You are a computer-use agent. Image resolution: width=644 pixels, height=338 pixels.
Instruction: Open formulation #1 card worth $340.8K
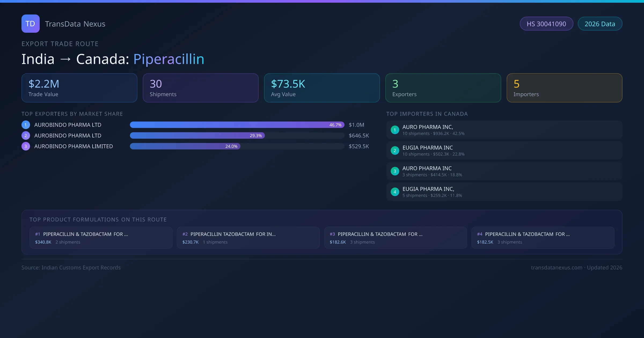click(x=101, y=238)
